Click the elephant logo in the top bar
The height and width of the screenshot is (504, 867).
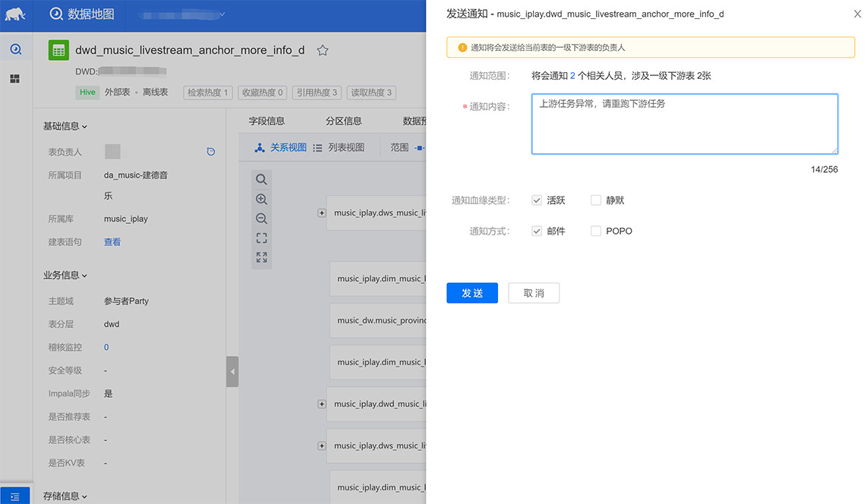(x=16, y=14)
